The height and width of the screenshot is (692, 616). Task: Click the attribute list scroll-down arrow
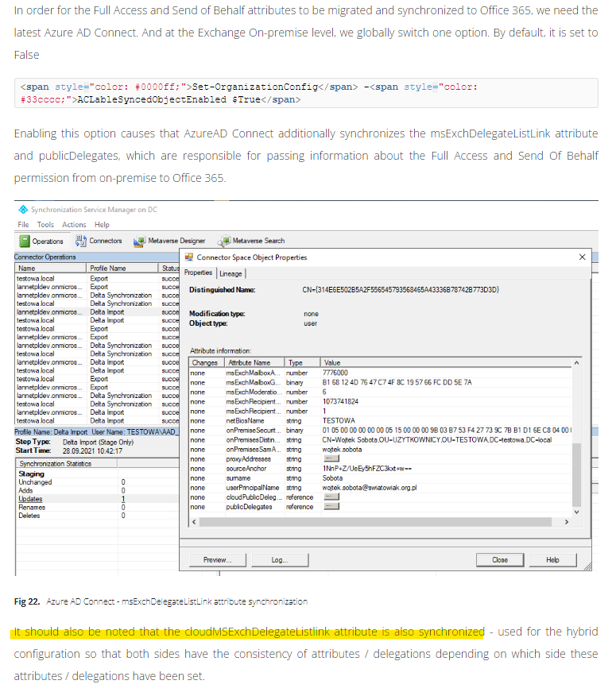coord(576,512)
